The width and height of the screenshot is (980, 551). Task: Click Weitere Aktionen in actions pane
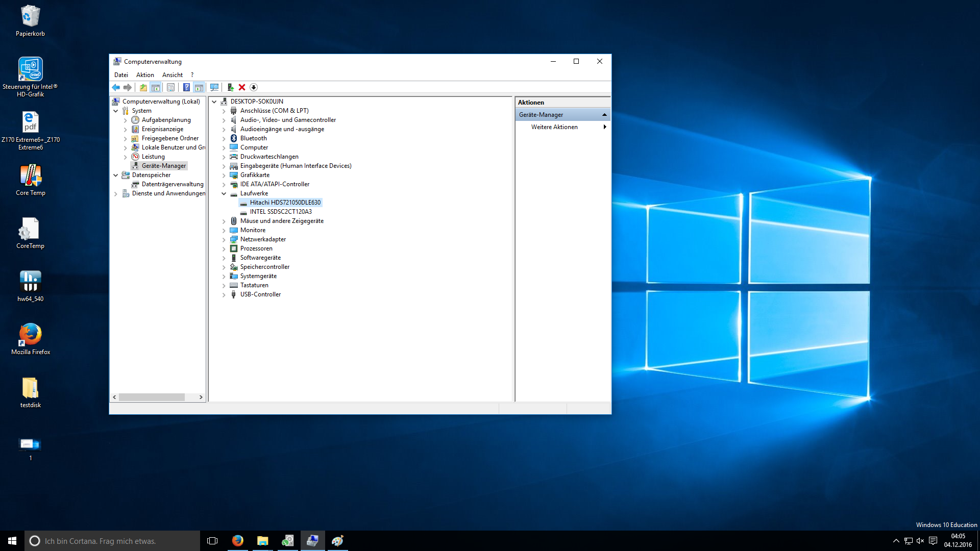554,127
